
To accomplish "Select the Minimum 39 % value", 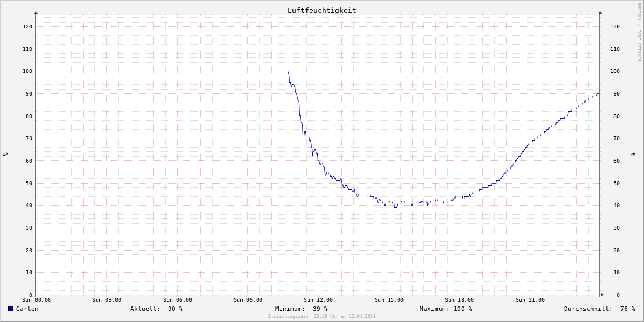I will 320,309.
